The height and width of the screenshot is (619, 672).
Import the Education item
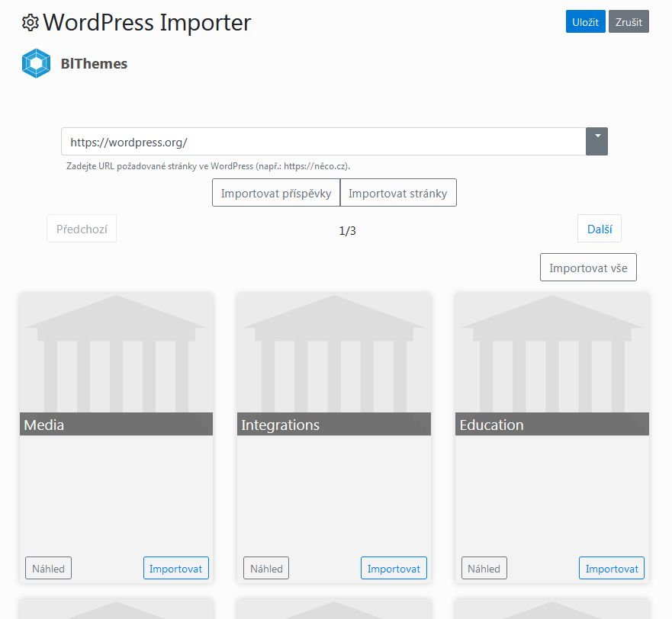pos(612,568)
